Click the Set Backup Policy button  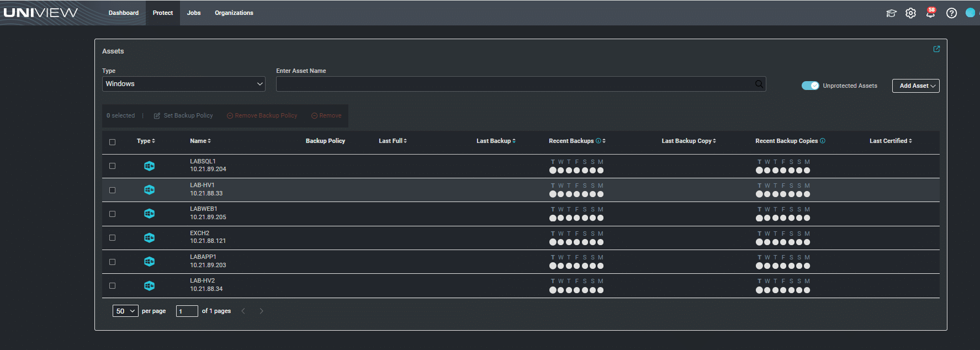[x=183, y=115]
